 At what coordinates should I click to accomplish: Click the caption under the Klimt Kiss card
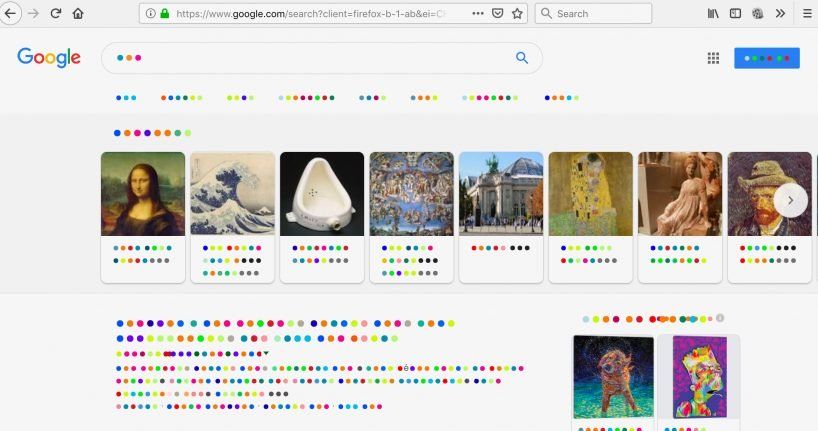tap(589, 254)
